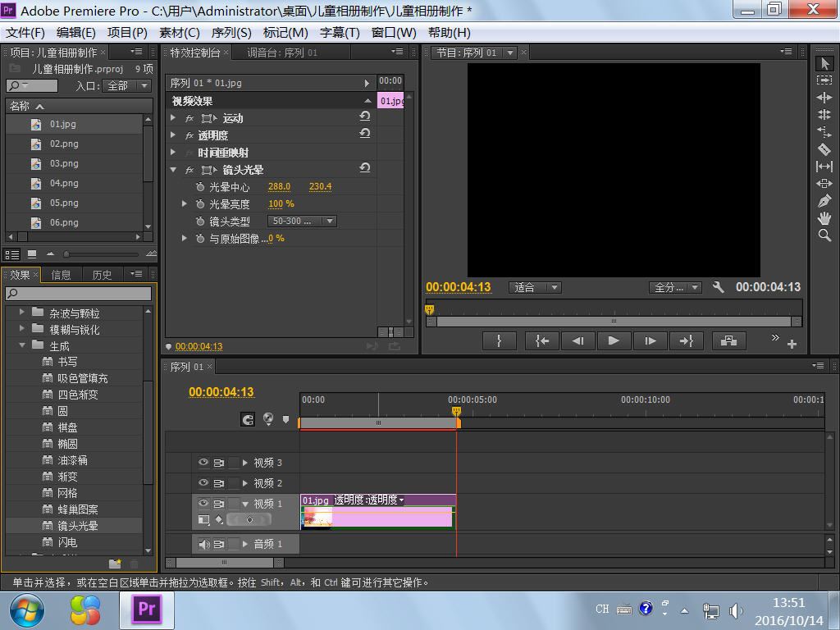This screenshot has width=840, height=630.
Task: Open the 镜头类型 lens type dropdown
Action: [302, 221]
